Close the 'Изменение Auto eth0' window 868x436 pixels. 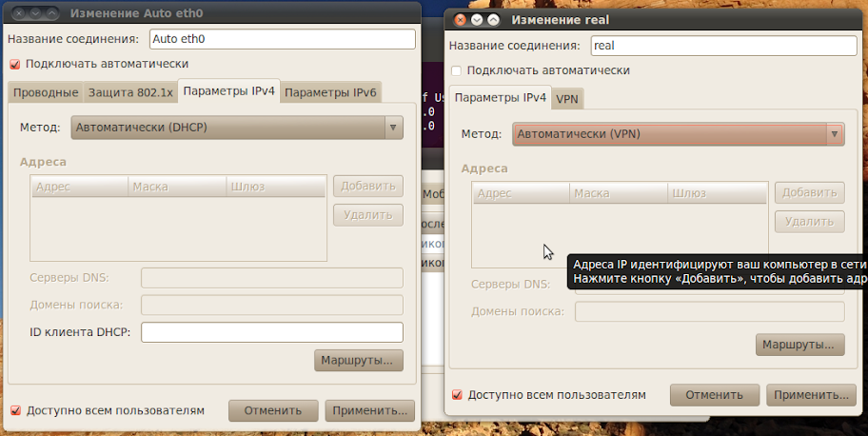tap(19, 12)
